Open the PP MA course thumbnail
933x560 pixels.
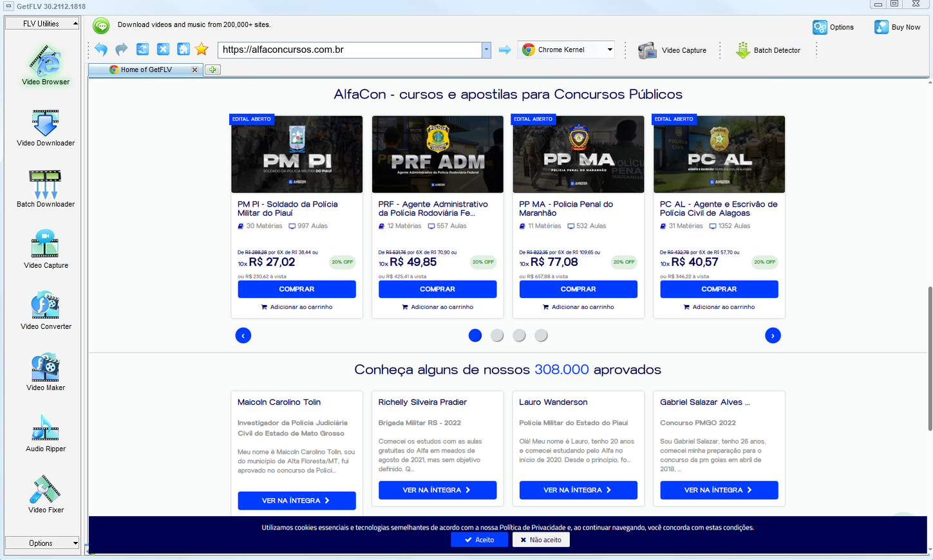pyautogui.click(x=578, y=154)
